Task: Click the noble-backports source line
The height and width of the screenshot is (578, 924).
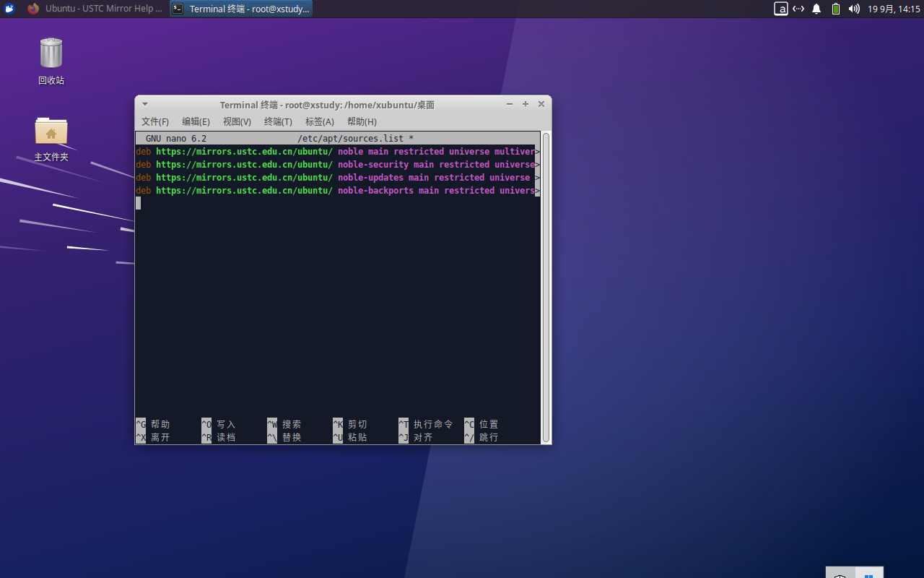Action: pyautogui.click(x=338, y=191)
